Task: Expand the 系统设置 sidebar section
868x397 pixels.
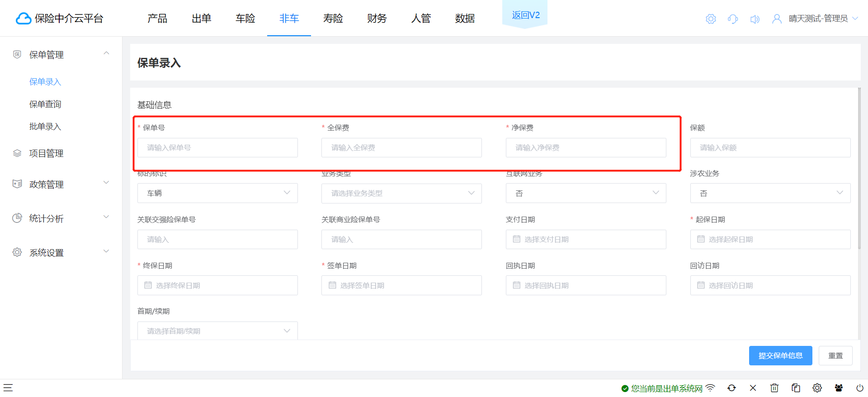Action: pyautogui.click(x=106, y=251)
